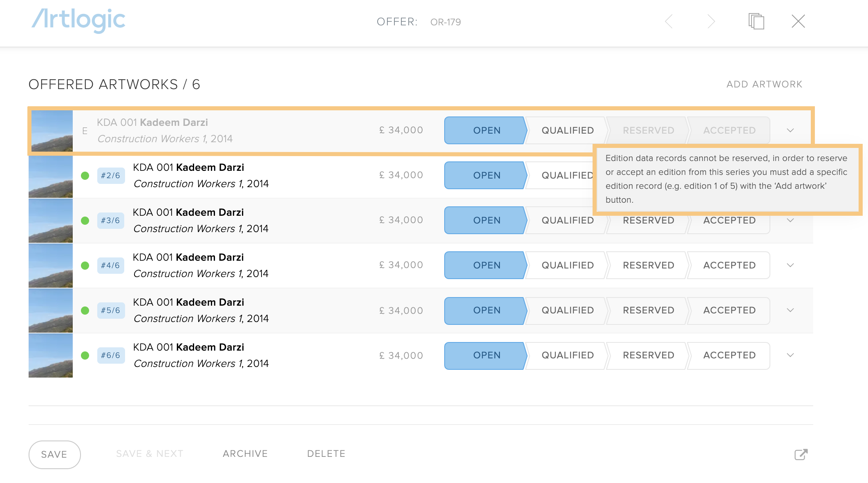Viewport: 868px width, 483px height.
Task: Set #6/6 status to Open
Action: tap(485, 355)
